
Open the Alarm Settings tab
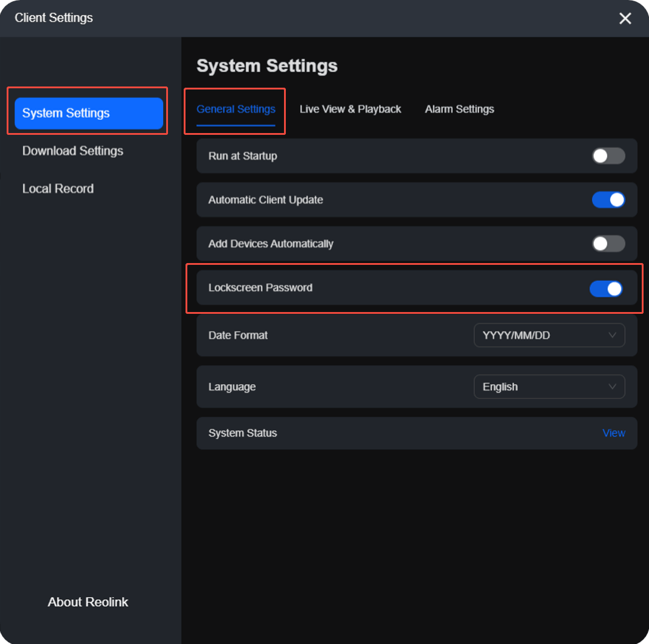coord(459,109)
